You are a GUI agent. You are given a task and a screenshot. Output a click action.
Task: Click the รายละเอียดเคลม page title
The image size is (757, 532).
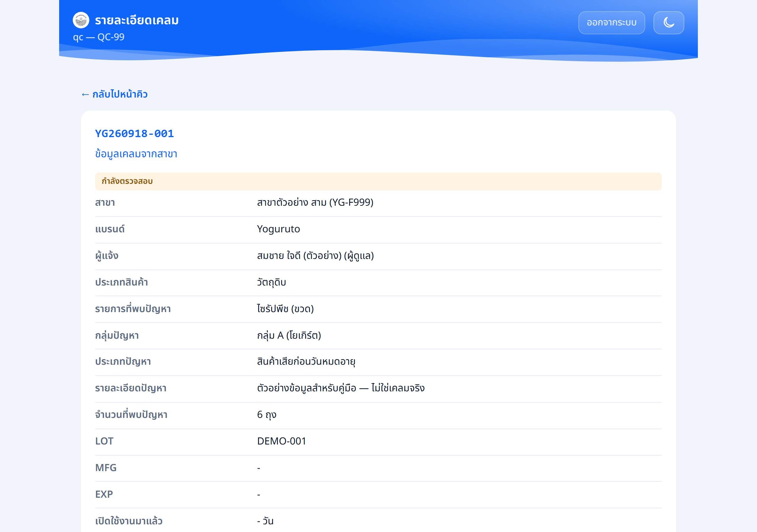coord(137,20)
